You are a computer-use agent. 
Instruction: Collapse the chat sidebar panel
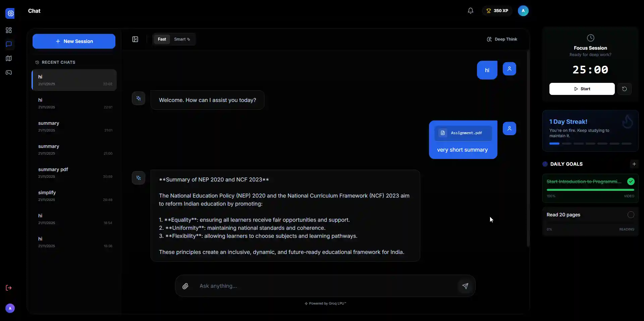[x=135, y=39]
